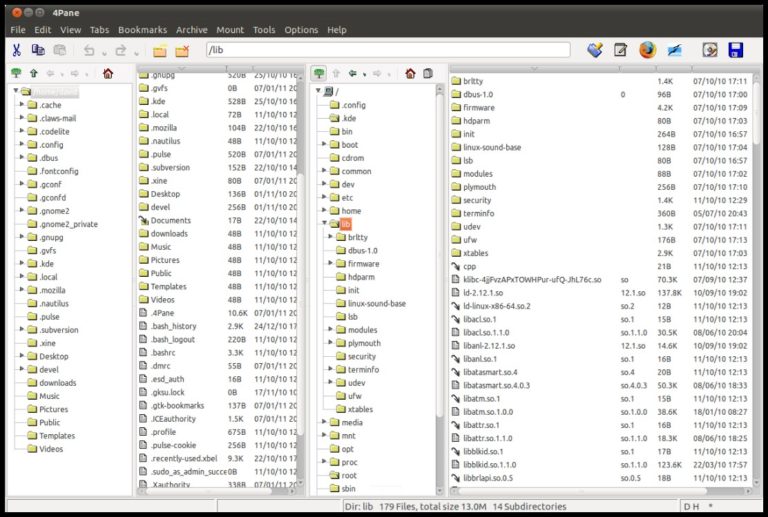Click the Copy icon in toolbar
Viewport: 768px width, 517px height.
[38, 50]
